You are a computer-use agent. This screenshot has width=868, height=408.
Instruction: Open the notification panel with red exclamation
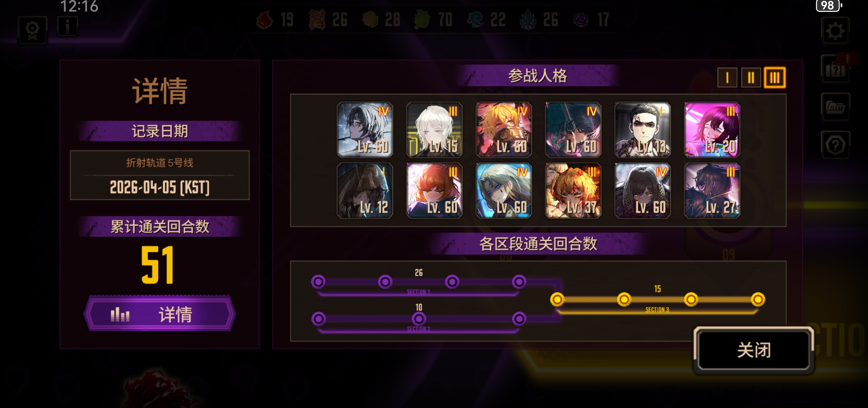click(835, 69)
